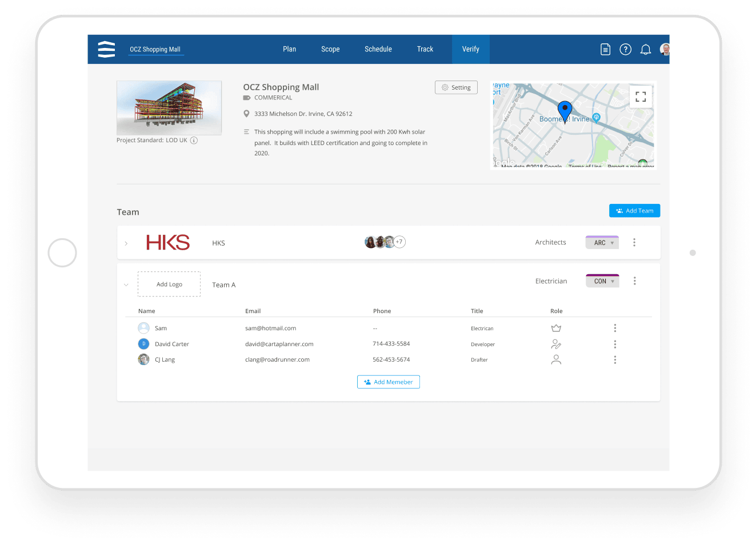Open the notifications bell icon
Screen dimensions: 756x545
tap(645, 49)
